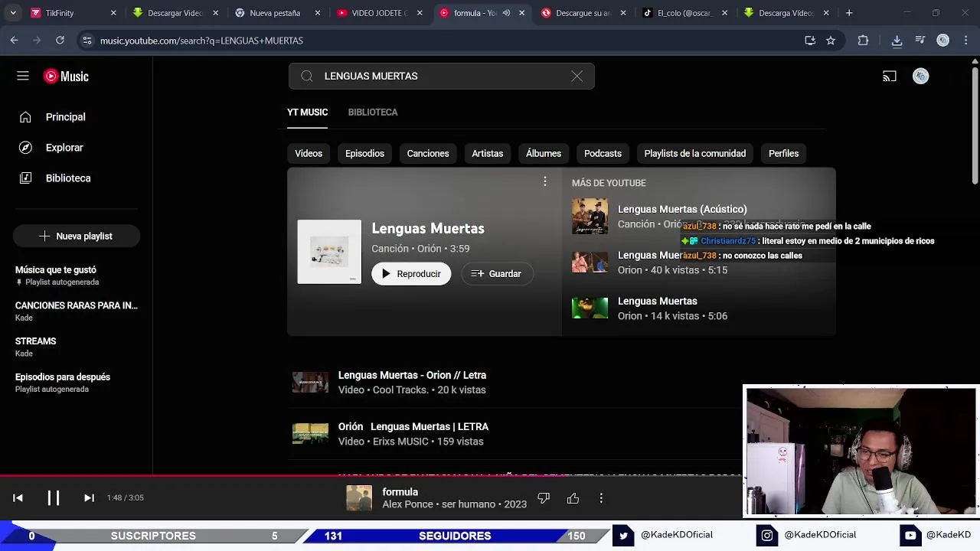The image size is (980, 551).
Task: Open Orión Lenguas Muertas | LETRA video
Action: pos(413,427)
